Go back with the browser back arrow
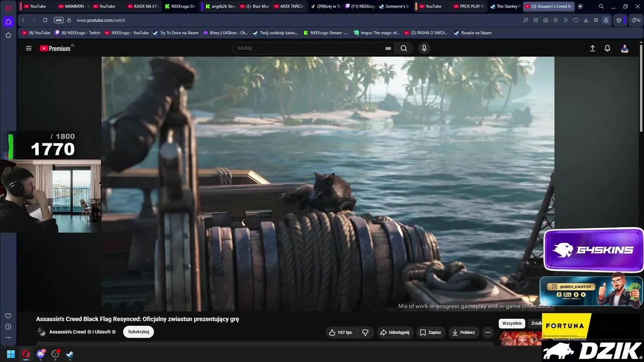Image resolution: width=644 pixels, height=362 pixels. [x=23, y=20]
